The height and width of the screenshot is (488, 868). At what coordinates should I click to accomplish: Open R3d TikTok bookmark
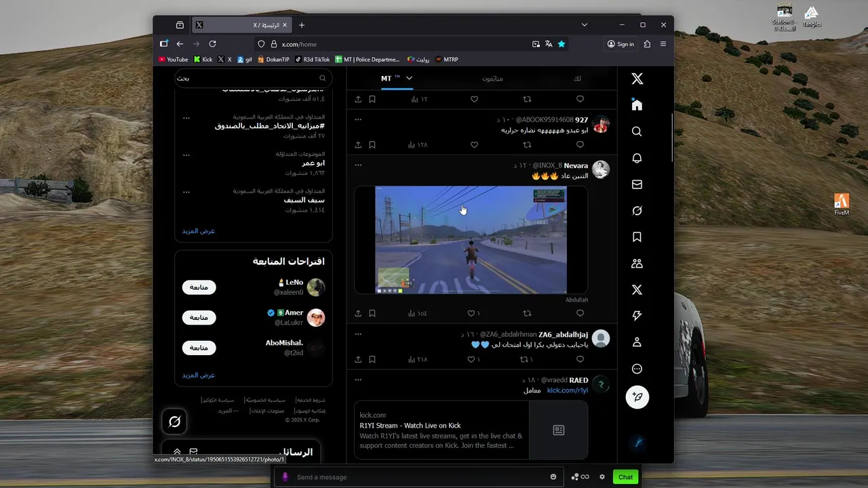[312, 60]
